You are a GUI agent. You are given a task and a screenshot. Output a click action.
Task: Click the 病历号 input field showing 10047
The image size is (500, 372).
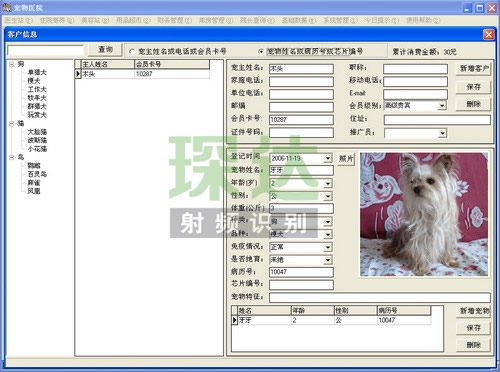[301, 272]
